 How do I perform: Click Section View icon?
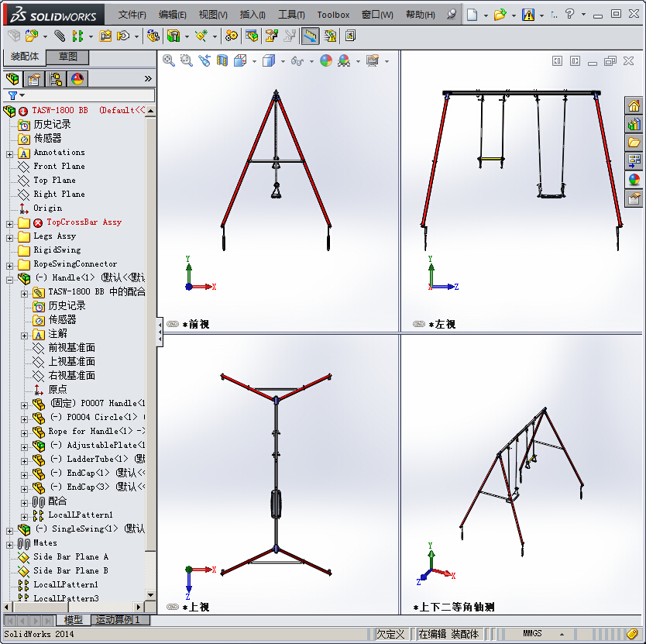[222, 60]
